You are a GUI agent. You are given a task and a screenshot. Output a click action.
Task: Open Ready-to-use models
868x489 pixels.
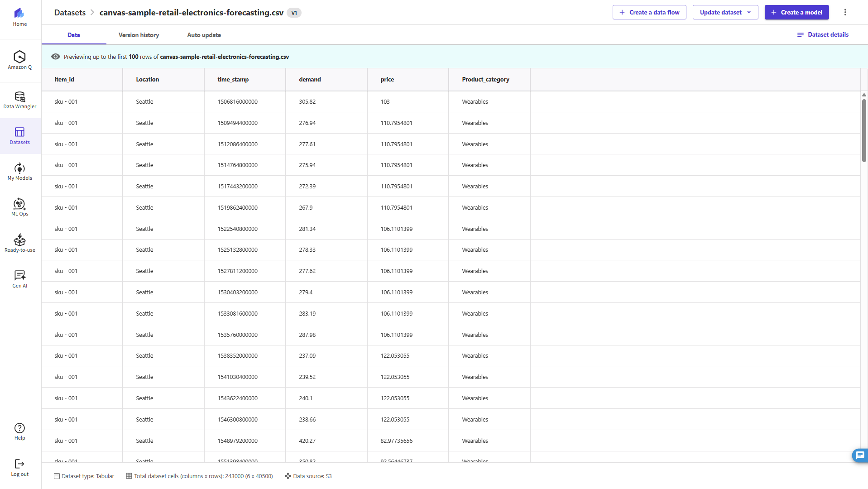pos(19,243)
